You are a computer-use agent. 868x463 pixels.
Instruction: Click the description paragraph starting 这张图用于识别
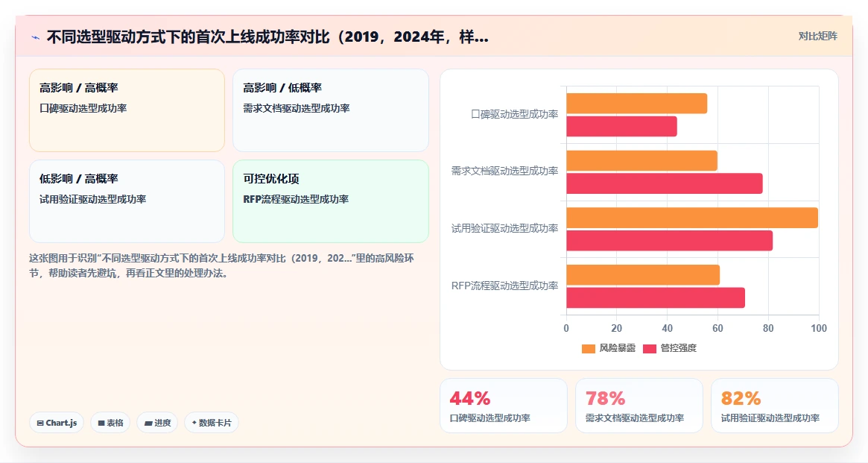(x=221, y=266)
